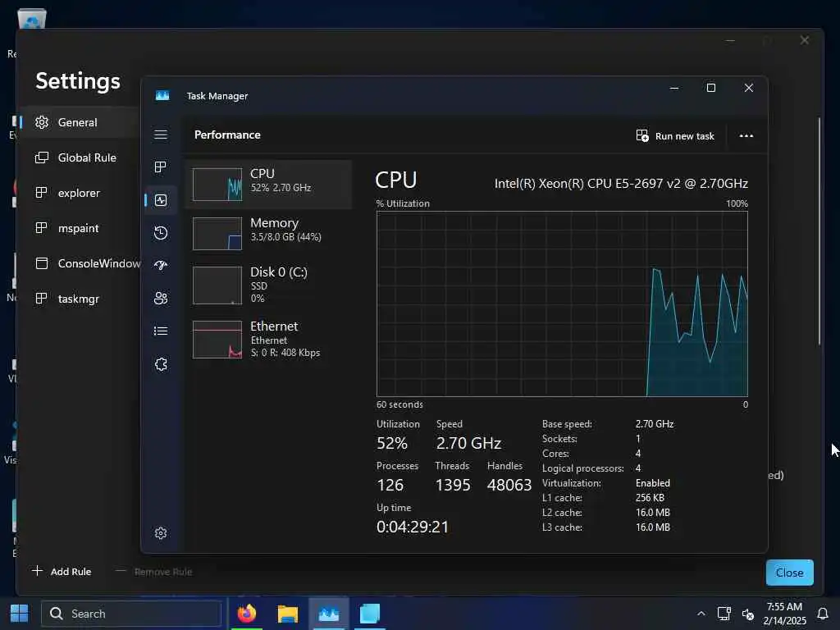Open Processes page in Task Manager sidebar
Screen dimensions: 840x630
point(161,167)
